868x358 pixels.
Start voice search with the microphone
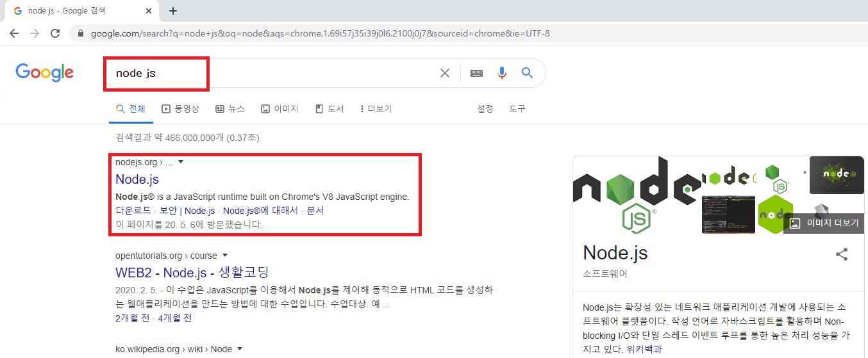(x=502, y=73)
